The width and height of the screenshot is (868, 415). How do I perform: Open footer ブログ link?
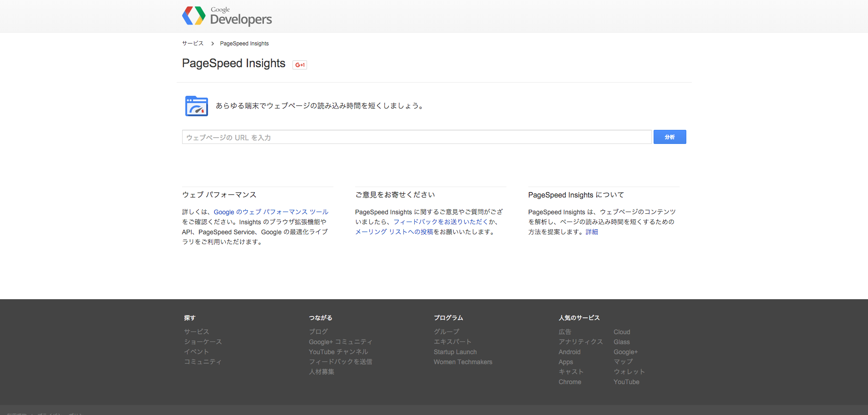point(318,332)
